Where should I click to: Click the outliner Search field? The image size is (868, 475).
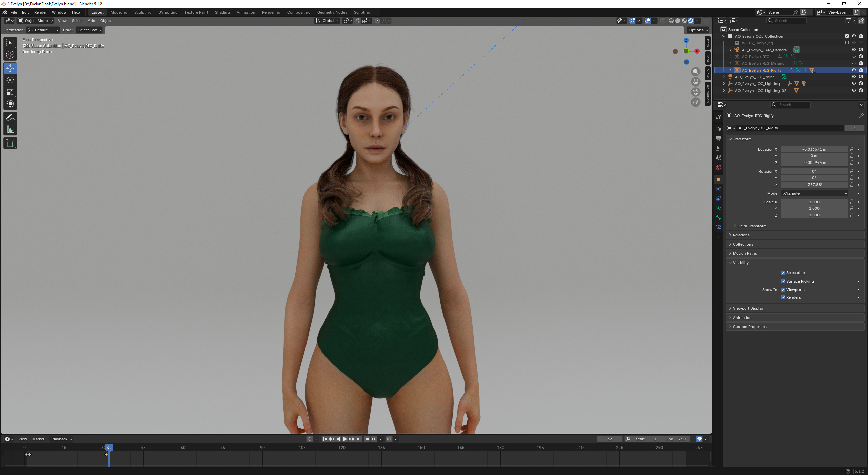pyautogui.click(x=787, y=21)
